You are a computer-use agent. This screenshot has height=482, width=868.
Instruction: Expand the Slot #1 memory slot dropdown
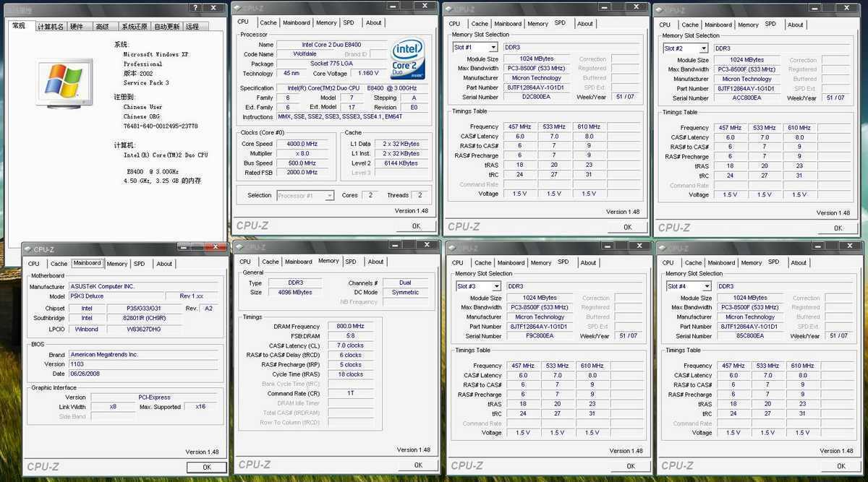coord(493,48)
